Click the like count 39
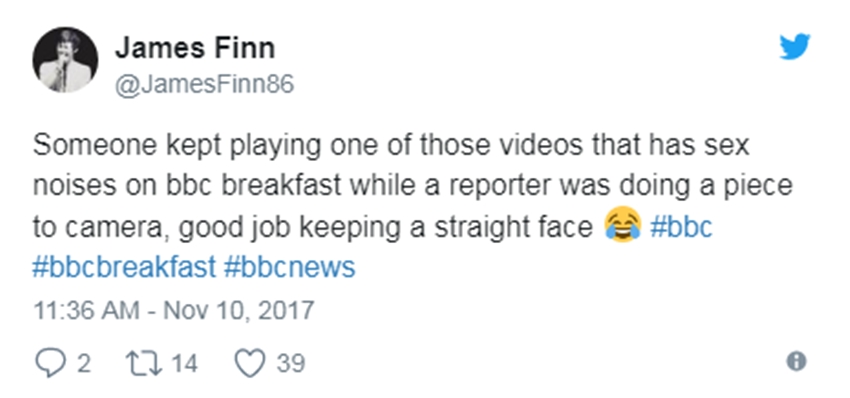850x398 pixels. pyautogui.click(x=291, y=363)
